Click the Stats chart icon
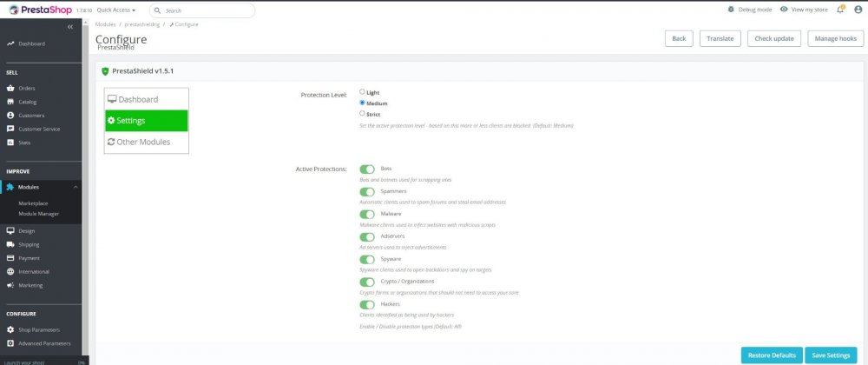This screenshot has height=365, width=868. coord(10,143)
